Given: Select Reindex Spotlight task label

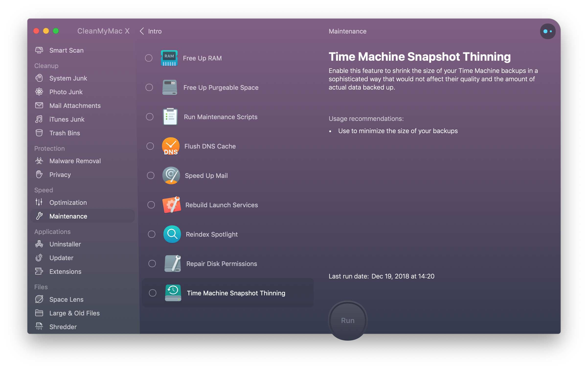Looking at the screenshot, I should (x=212, y=234).
